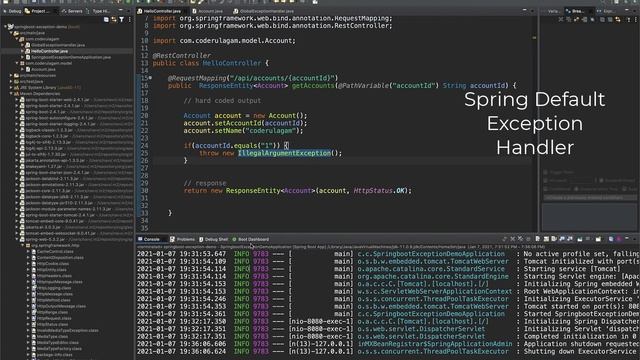
Task: Expand the JRE System Library node
Action: point(11,87)
